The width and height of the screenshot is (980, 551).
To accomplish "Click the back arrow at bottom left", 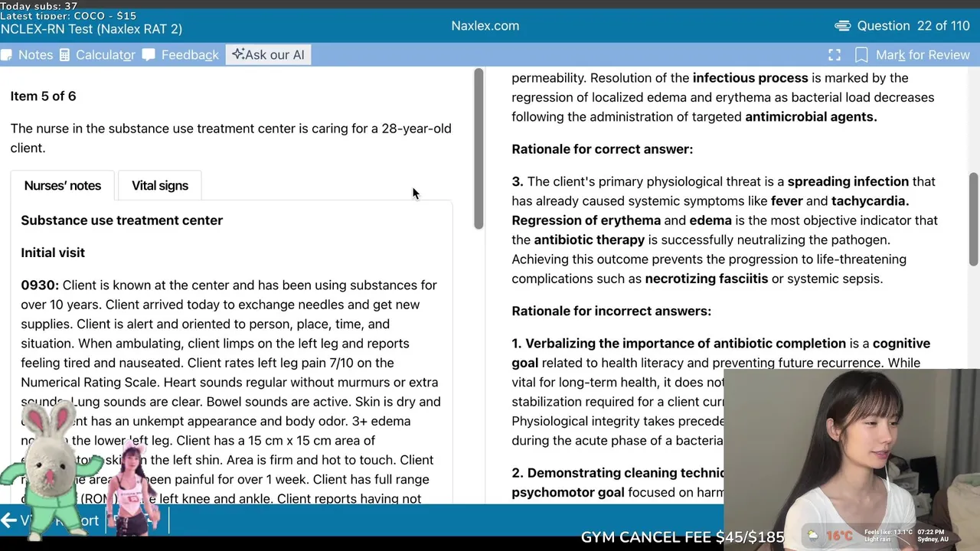I will point(9,521).
